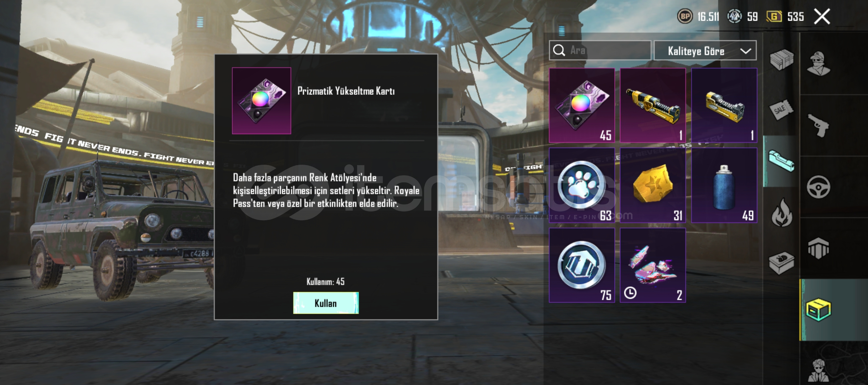Switch to the crate box tab
The width and height of the screenshot is (868, 385).
pyautogui.click(x=781, y=60)
